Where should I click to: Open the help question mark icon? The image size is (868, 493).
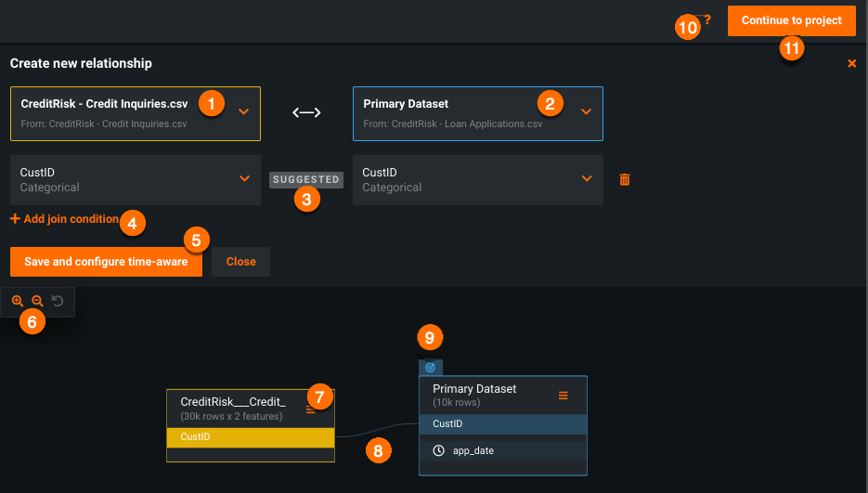[x=707, y=19]
